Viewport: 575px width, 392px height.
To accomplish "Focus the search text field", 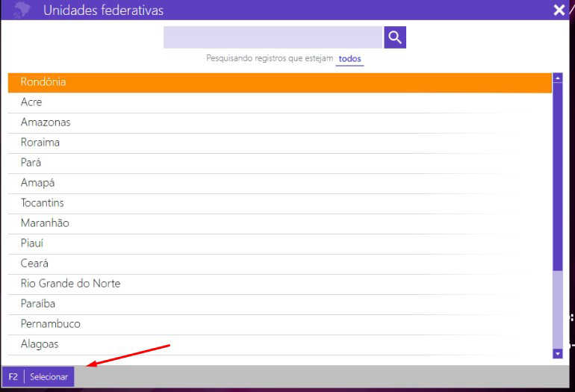I will coord(273,37).
